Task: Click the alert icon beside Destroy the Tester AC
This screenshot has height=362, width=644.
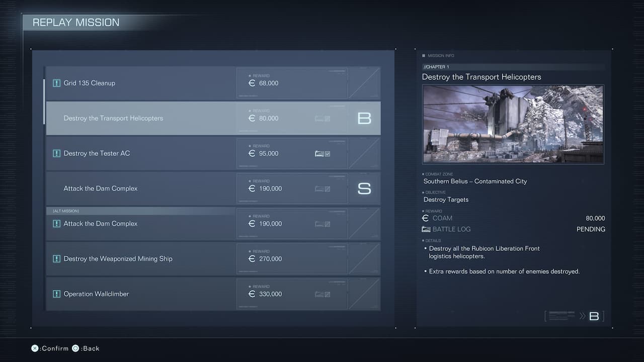Action: tap(56, 153)
